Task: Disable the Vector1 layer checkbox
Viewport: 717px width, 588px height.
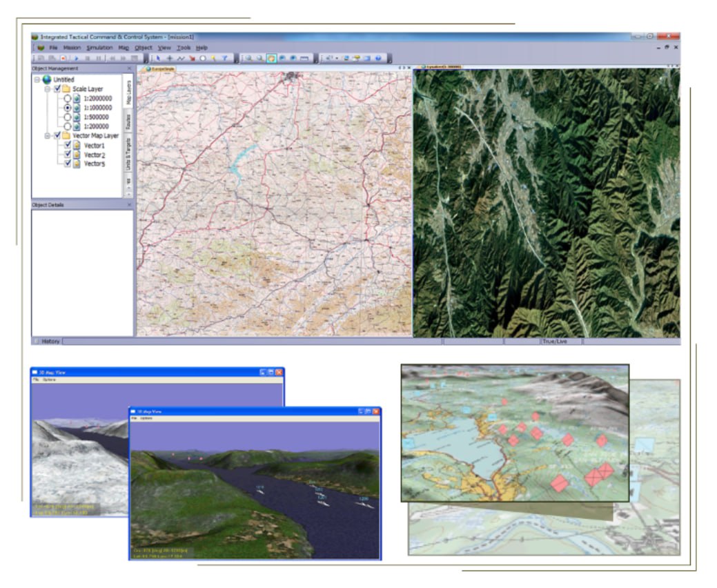Action: pyautogui.click(x=67, y=146)
